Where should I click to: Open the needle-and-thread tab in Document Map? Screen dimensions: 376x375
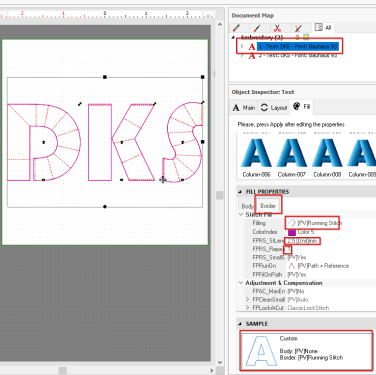tap(298, 28)
